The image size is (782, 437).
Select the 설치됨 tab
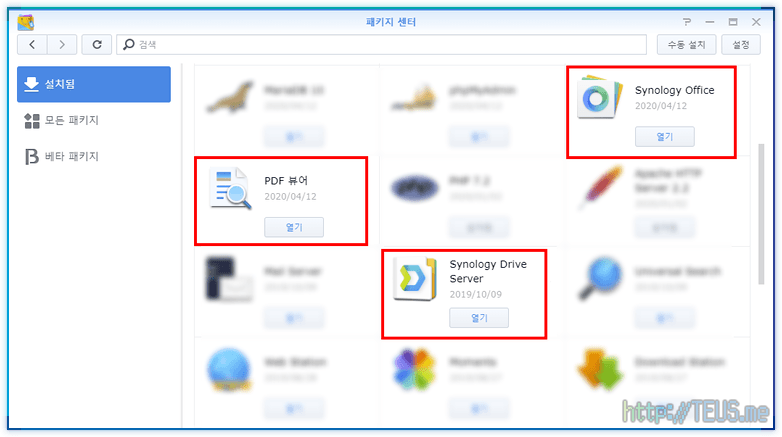pos(94,84)
